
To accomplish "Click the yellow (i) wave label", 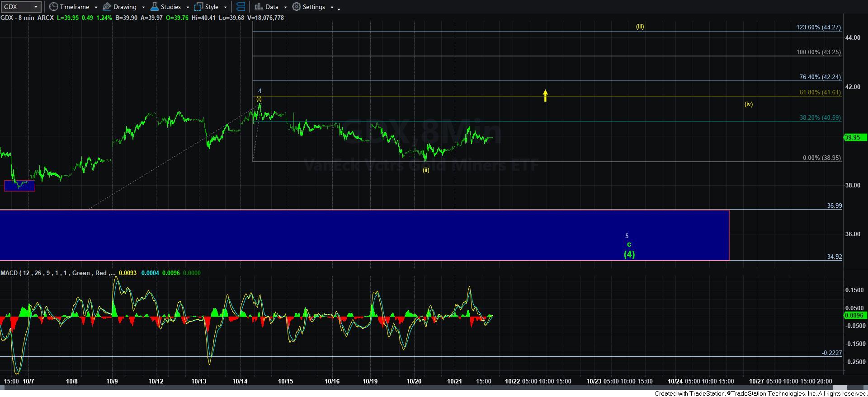I will [259, 98].
